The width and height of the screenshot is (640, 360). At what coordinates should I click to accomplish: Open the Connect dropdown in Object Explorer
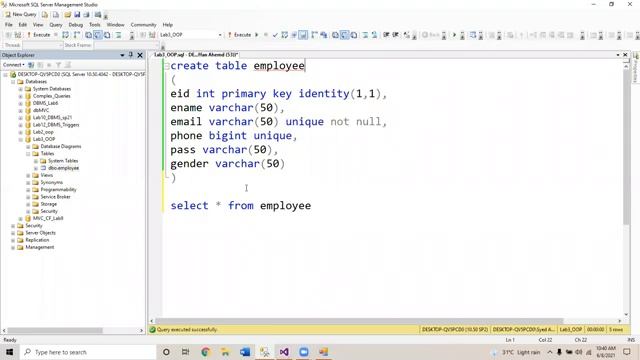pyautogui.click(x=13, y=65)
